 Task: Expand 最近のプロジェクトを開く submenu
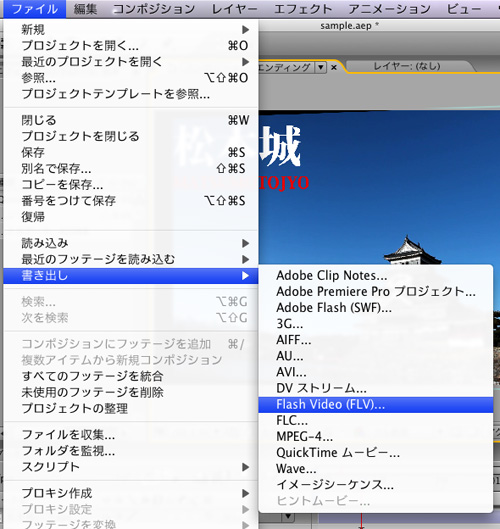point(131,62)
